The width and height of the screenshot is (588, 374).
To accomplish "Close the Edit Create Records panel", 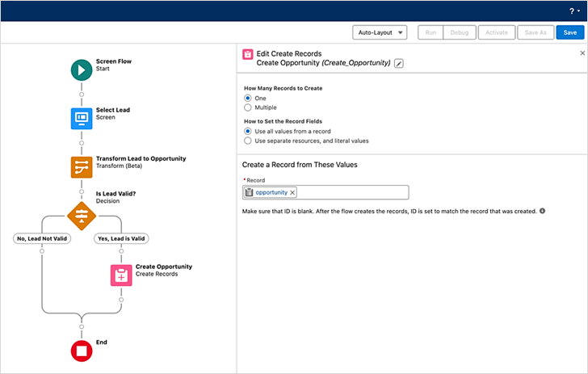I will [582, 53].
